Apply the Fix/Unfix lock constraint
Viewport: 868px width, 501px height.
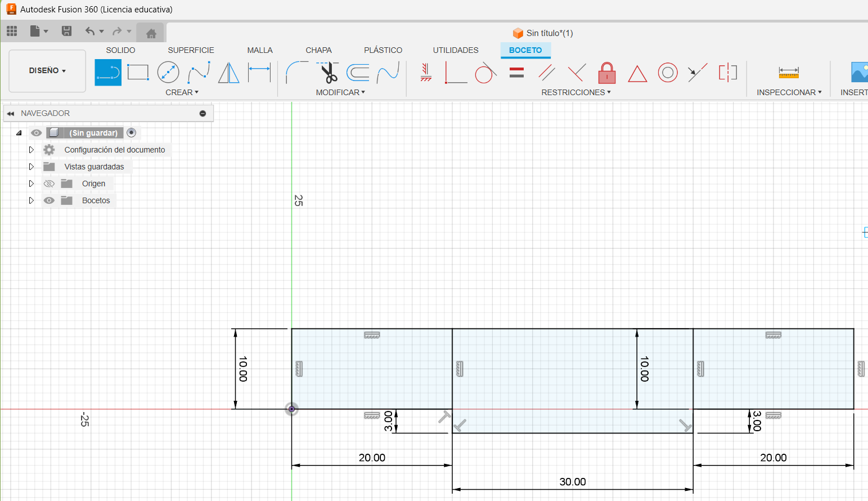606,73
